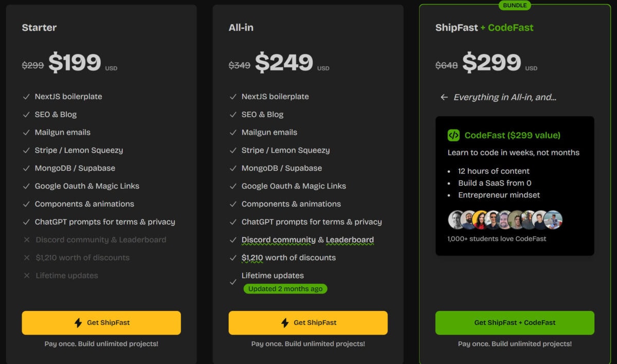This screenshot has height=364, width=617.
Task: Click the green BUNDLE badge
Action: tap(514, 5)
